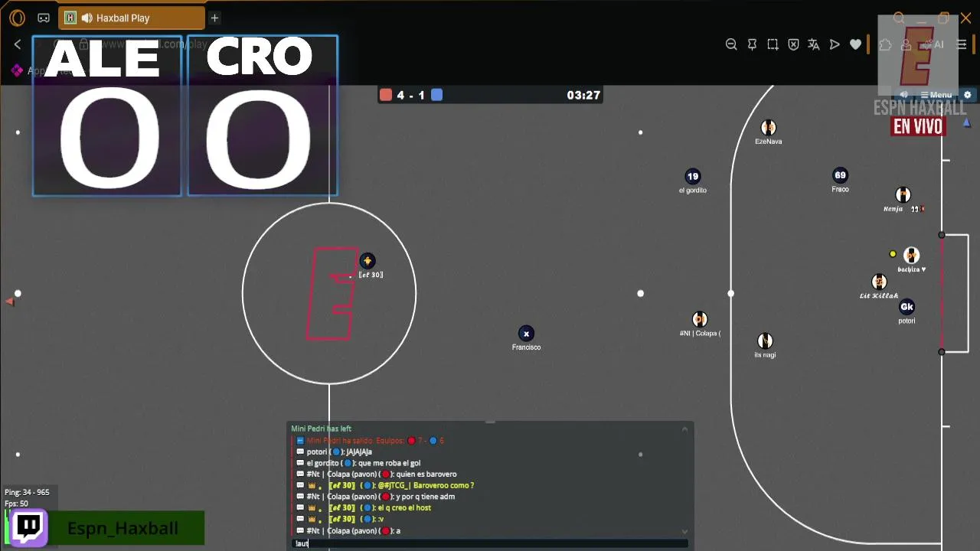Click the purple icon in bookmarks bar
The image size is (980, 551).
tap(17, 70)
